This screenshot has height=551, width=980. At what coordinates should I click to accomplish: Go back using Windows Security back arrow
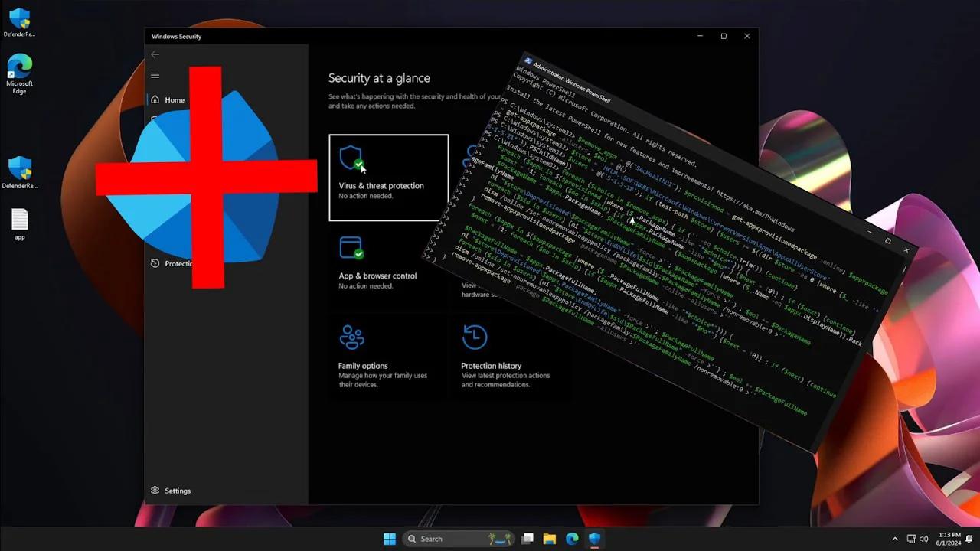(155, 54)
